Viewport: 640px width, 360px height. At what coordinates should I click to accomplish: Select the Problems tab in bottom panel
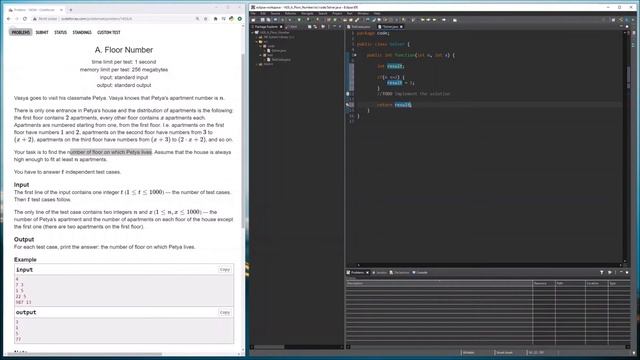[x=358, y=272]
